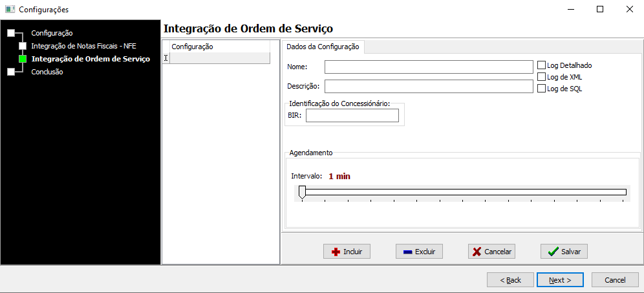This screenshot has height=293, width=644.
Task: Click the blue minus Excluir icon
Action: 408,252
